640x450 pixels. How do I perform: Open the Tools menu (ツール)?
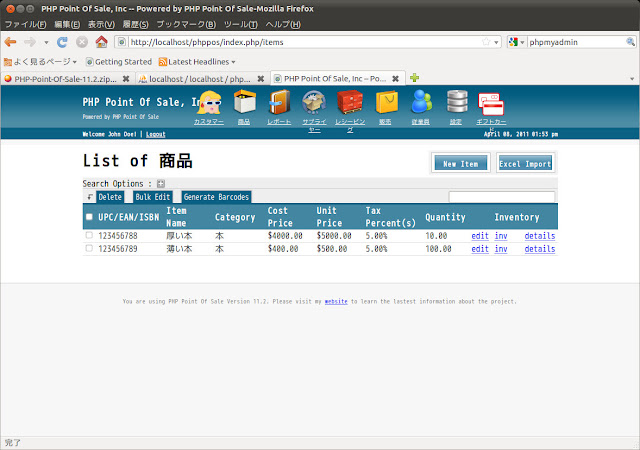[x=241, y=24]
